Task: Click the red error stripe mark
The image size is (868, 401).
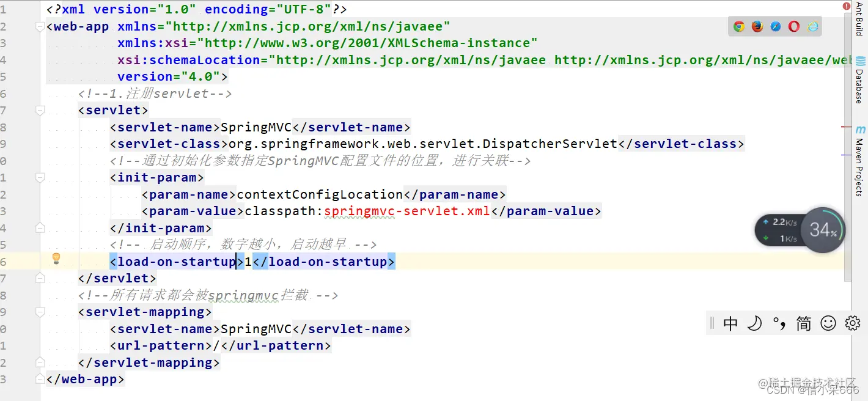Action: tap(847, 127)
